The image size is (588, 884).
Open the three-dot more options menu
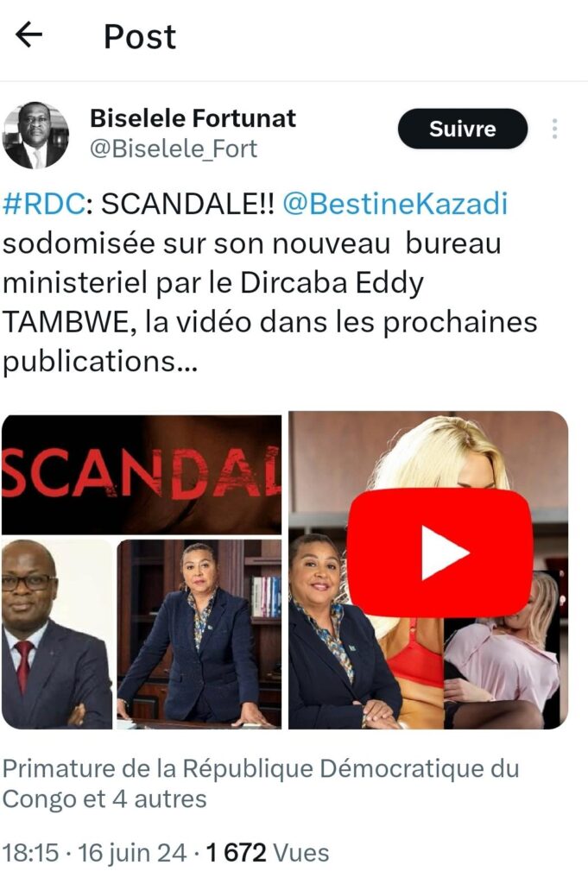pos(554,129)
